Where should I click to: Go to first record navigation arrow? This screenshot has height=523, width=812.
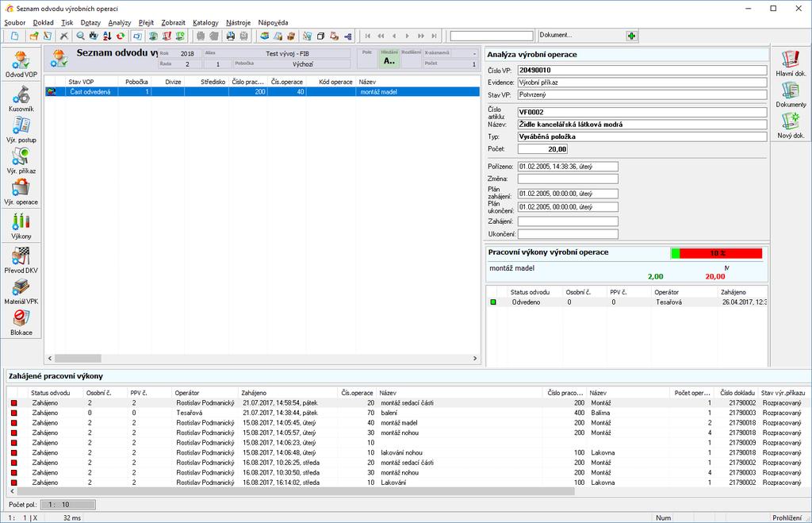(x=368, y=36)
